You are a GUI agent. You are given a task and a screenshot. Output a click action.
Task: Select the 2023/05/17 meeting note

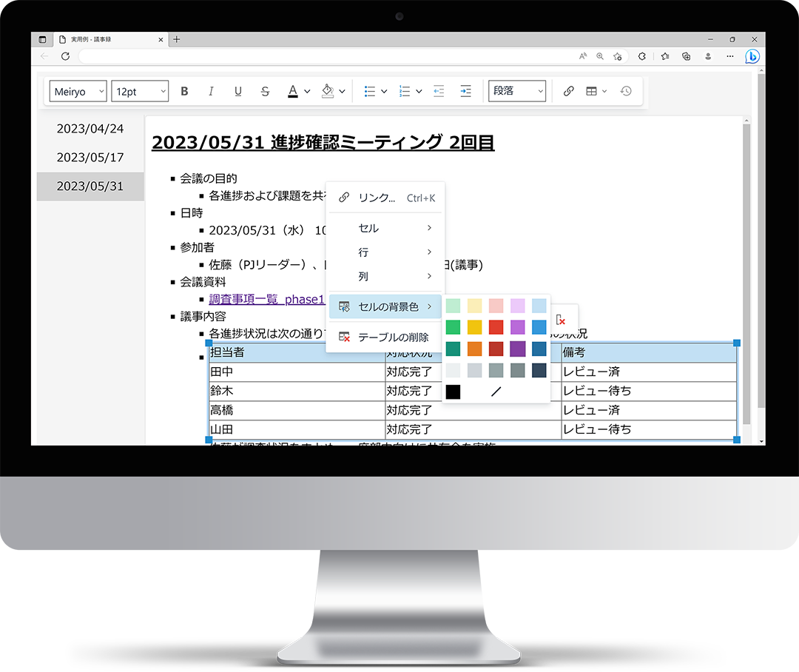tap(90, 158)
